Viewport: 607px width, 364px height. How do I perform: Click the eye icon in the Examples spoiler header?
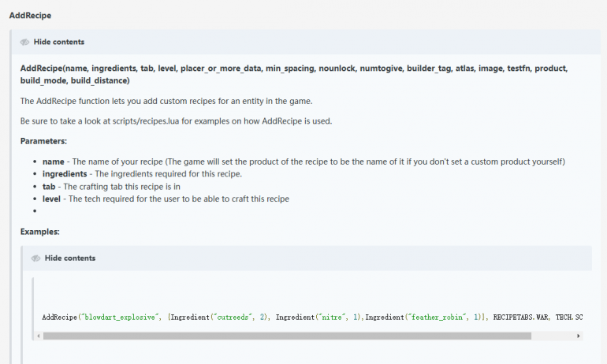click(36, 258)
